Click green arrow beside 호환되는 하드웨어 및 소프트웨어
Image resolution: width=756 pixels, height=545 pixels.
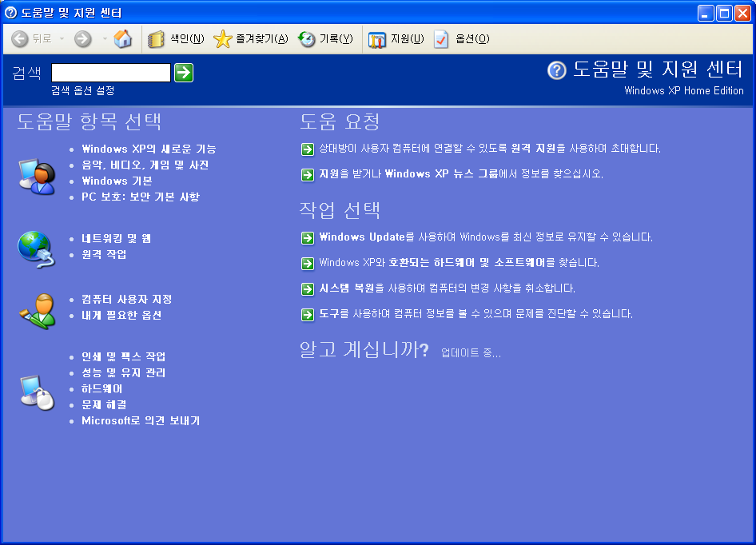pyautogui.click(x=308, y=264)
